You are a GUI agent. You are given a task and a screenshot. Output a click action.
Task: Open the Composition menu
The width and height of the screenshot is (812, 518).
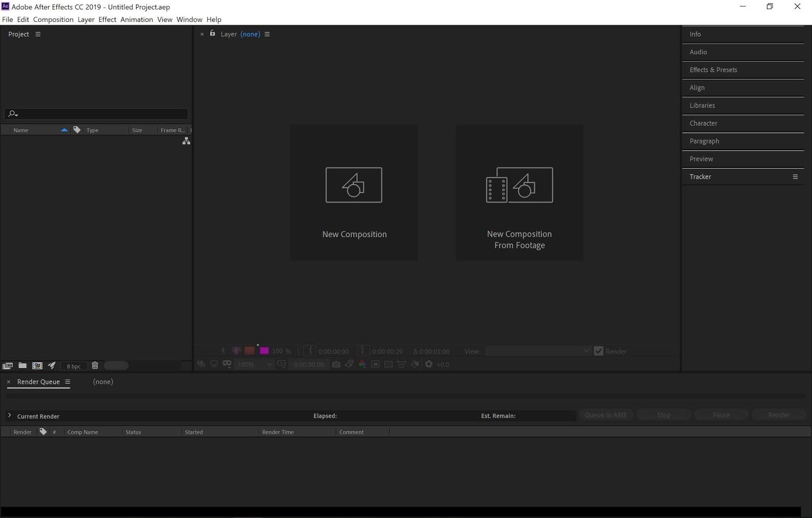pyautogui.click(x=53, y=19)
